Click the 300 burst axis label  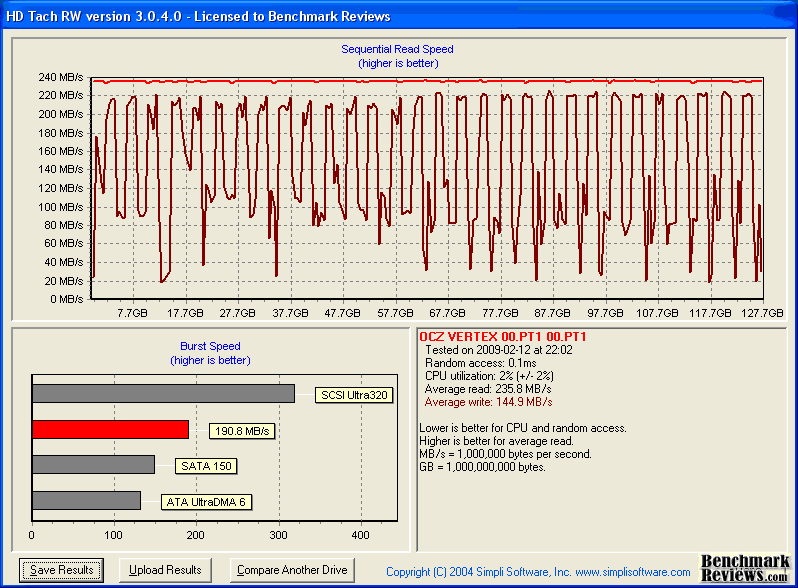278,535
